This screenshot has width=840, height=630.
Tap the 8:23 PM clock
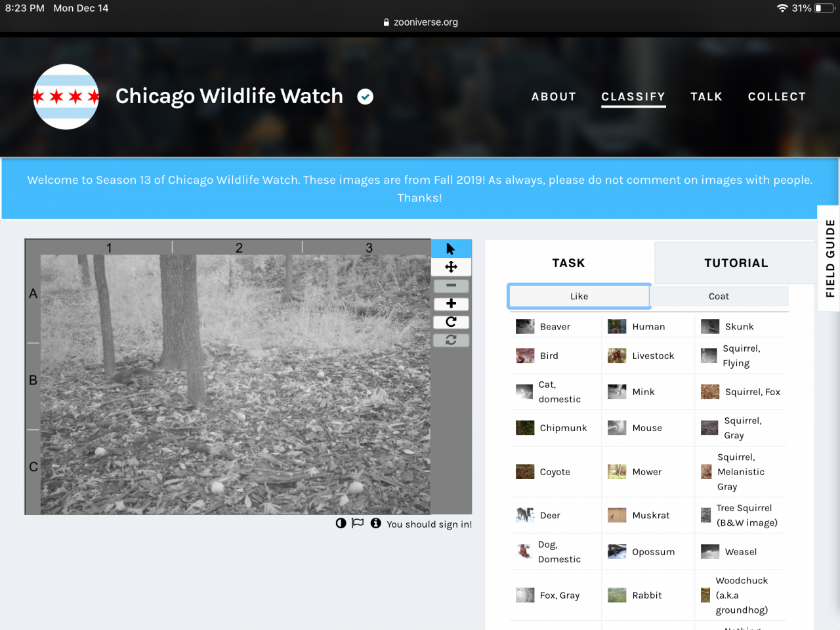25,8
